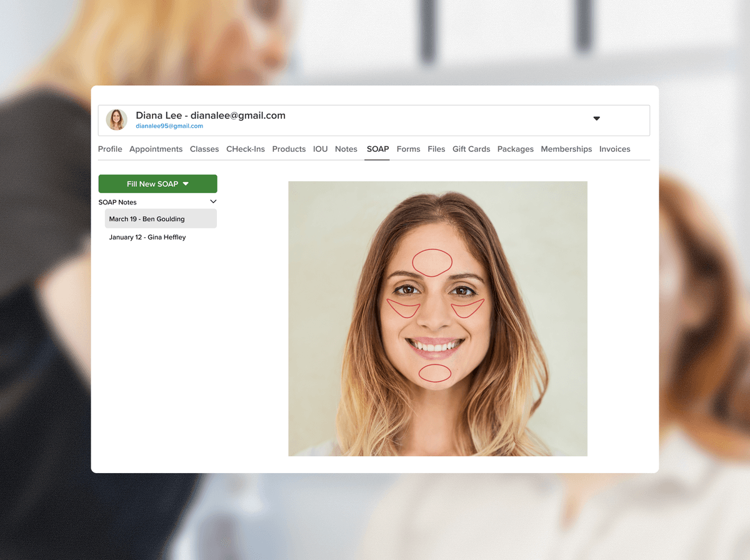Open the Appointments tab
Viewport: 750px width, 560px height.
tap(156, 149)
